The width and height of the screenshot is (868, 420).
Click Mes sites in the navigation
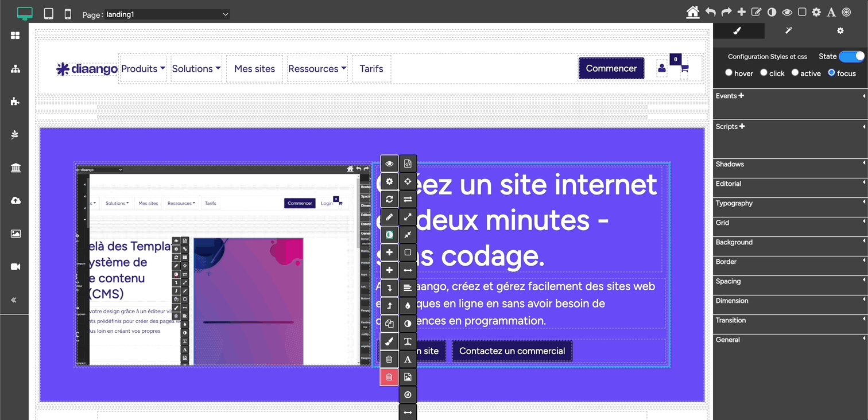(255, 69)
